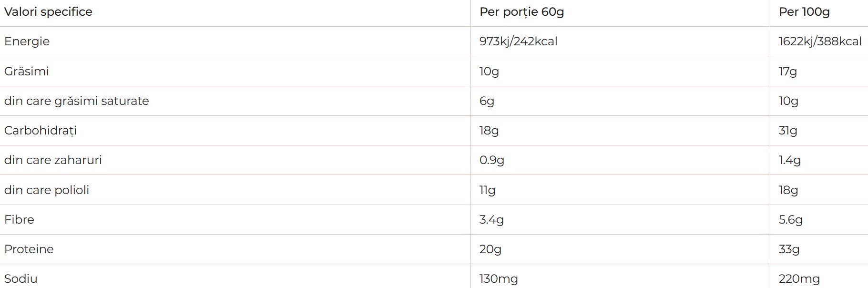Screen dimensions: 868x288
Task: Click the 1622kj/388kcal value
Action: [x=820, y=41]
